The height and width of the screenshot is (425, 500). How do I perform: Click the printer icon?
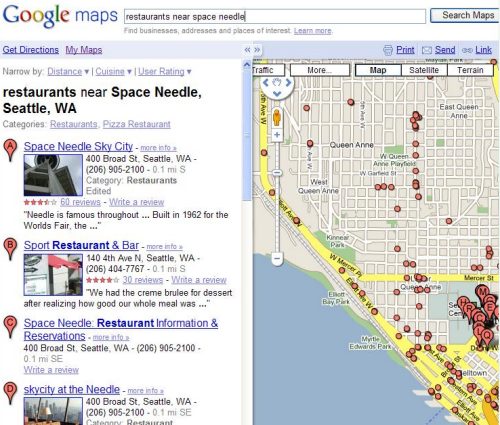coord(388,50)
